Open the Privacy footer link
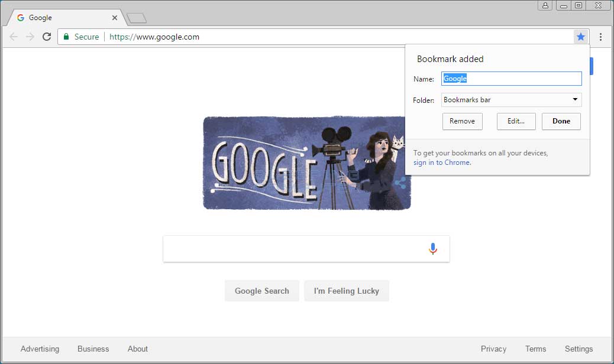 click(x=493, y=349)
